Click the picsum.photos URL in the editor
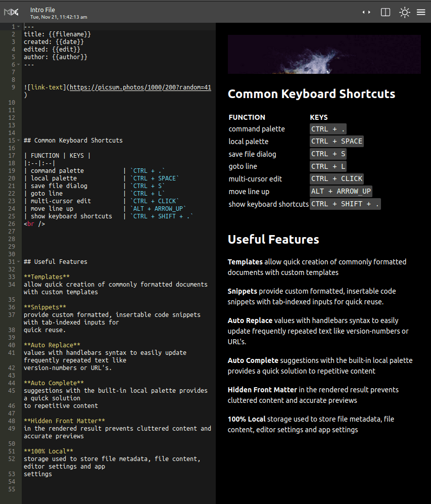431x504 pixels. 140,87
